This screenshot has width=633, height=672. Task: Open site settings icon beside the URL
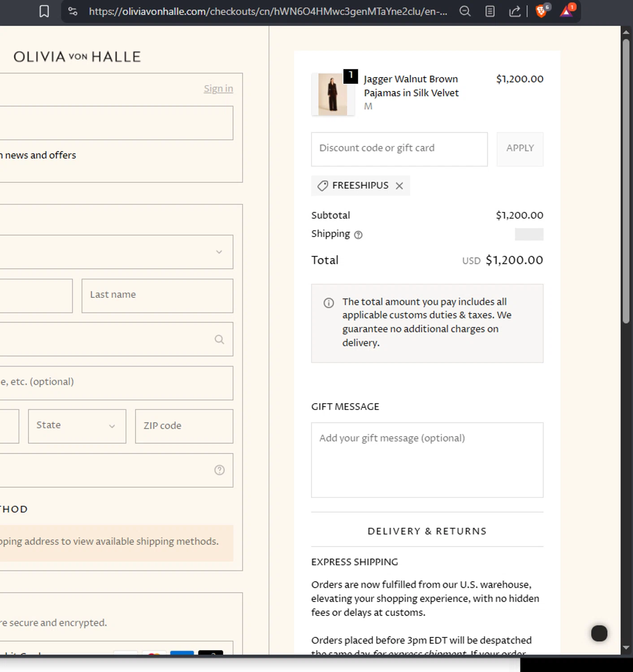tap(73, 11)
